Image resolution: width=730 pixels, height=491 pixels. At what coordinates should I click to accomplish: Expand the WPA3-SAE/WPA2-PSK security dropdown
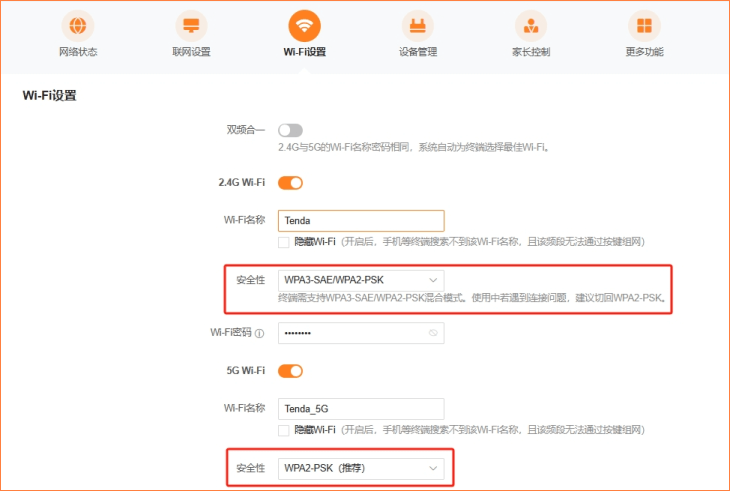pos(360,280)
